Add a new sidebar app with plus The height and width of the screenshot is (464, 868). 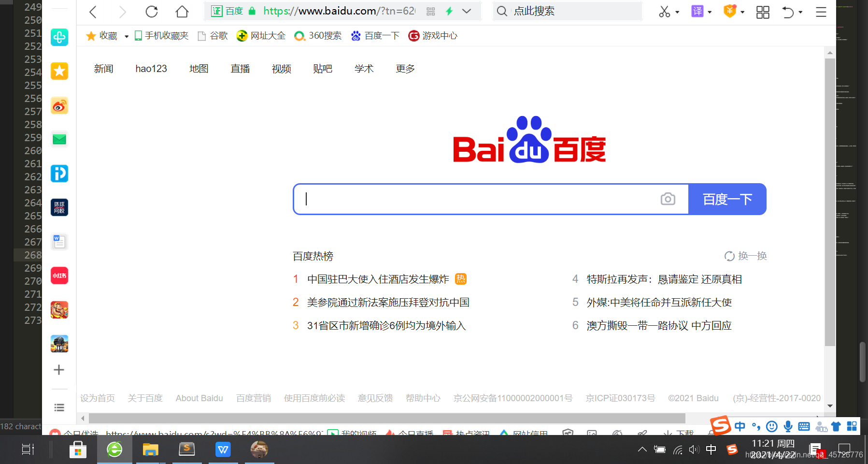click(x=59, y=370)
